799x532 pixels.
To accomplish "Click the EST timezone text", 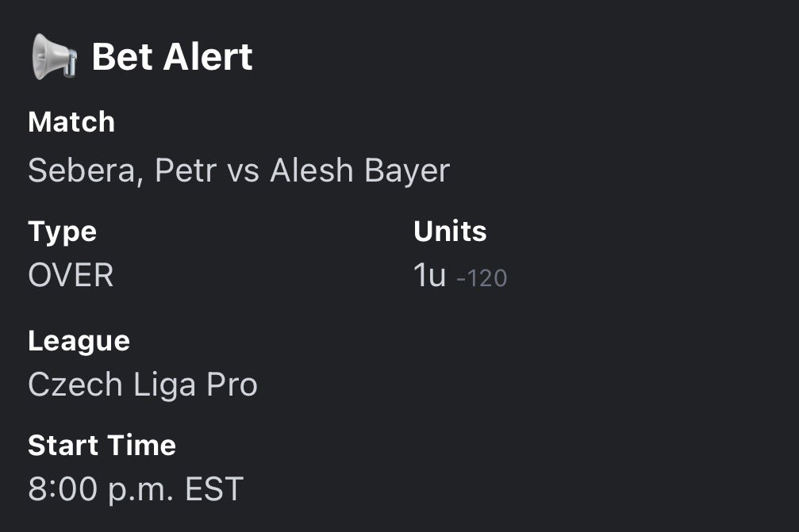I will click(213, 489).
